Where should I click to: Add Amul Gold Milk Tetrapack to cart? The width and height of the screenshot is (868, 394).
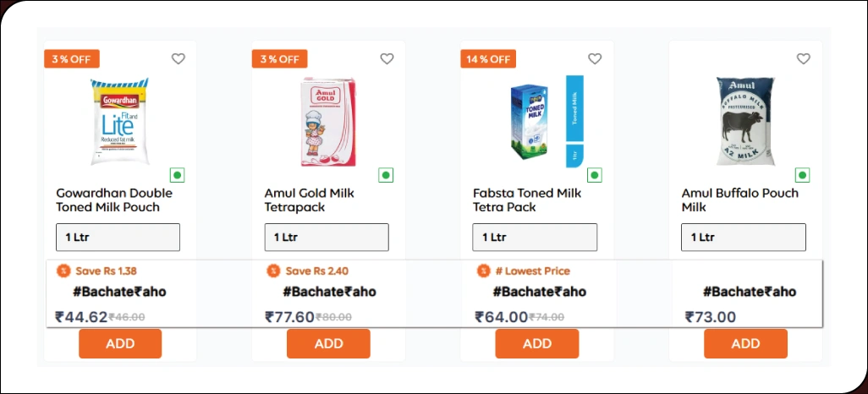click(x=328, y=343)
